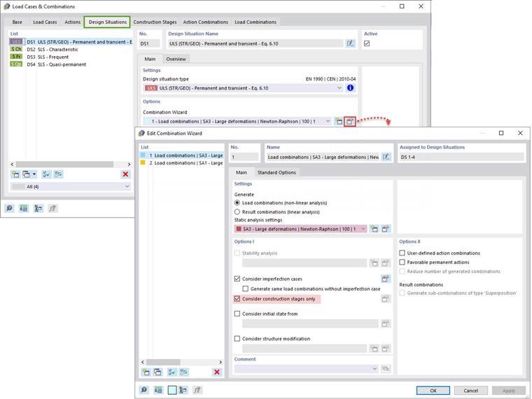Click the wizard Name input field
Screen dimensions: 532x399
pos(323,157)
